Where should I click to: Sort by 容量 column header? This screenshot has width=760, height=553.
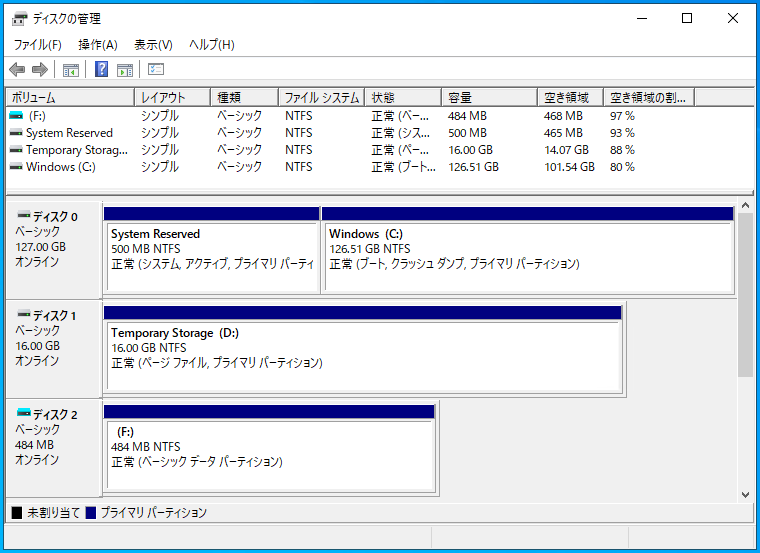click(490, 97)
